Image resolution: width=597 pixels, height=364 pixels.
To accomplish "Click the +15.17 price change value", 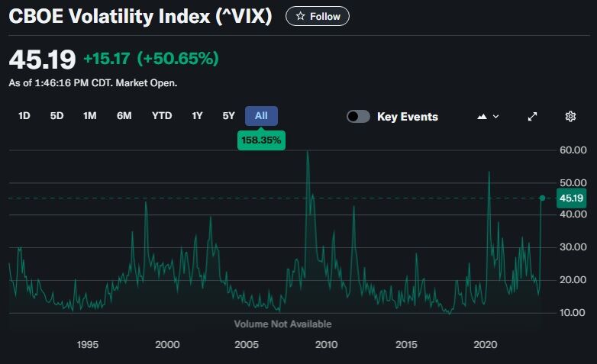I will pyautogui.click(x=107, y=59).
